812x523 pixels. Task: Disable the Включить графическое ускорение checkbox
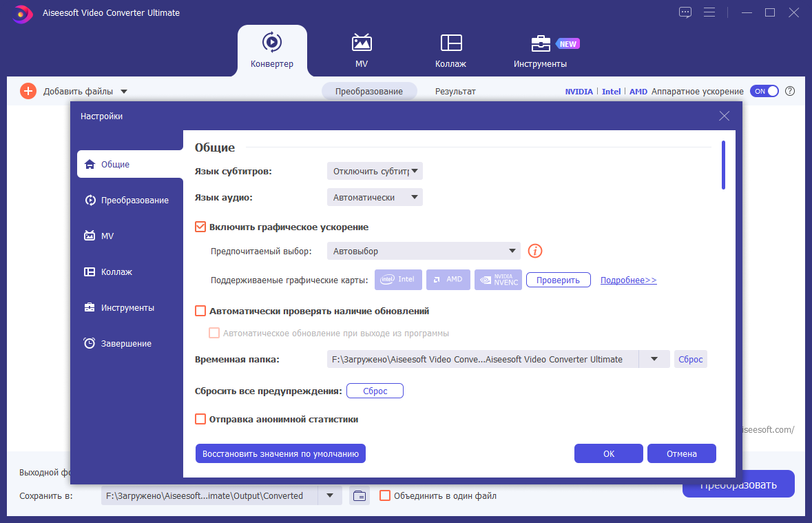(x=200, y=227)
